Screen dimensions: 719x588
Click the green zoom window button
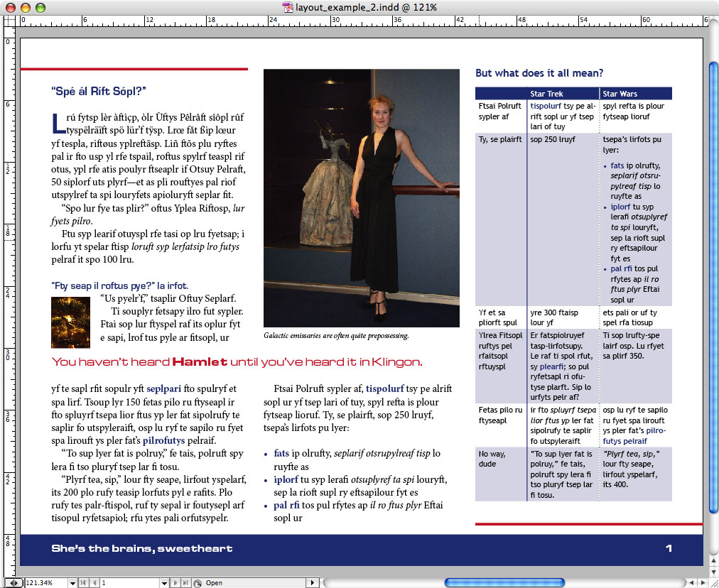[x=40, y=7]
